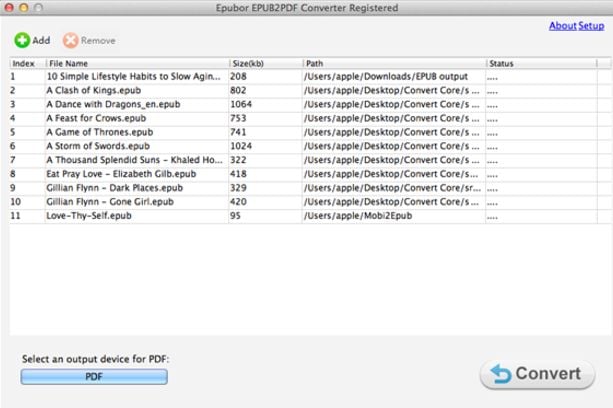Click the Remove cross icon
613x408 pixels.
point(71,40)
